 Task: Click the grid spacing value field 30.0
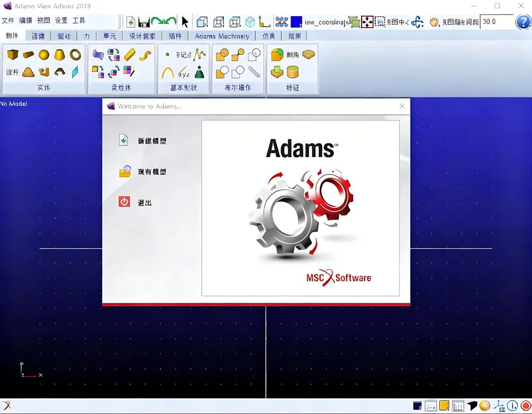(x=497, y=22)
